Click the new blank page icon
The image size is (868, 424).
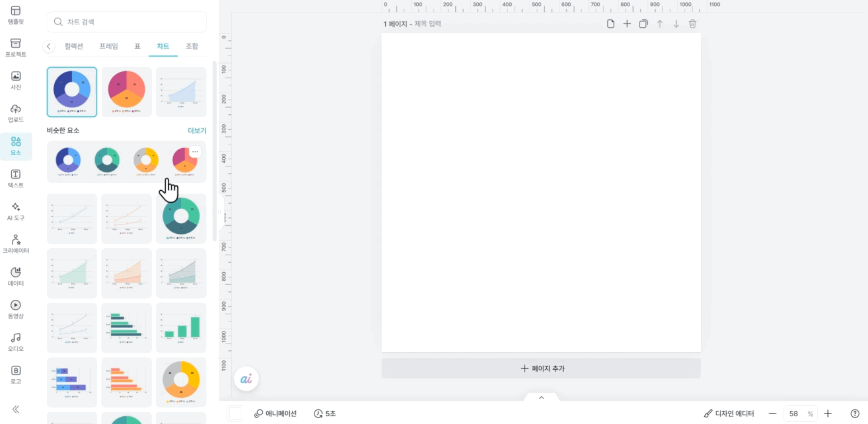coord(610,24)
